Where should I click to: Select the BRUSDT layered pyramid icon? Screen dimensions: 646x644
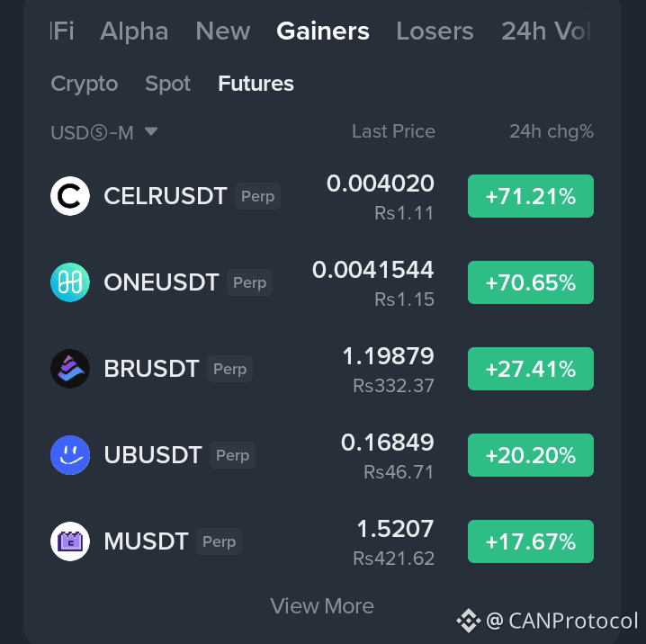pyautogui.click(x=70, y=369)
